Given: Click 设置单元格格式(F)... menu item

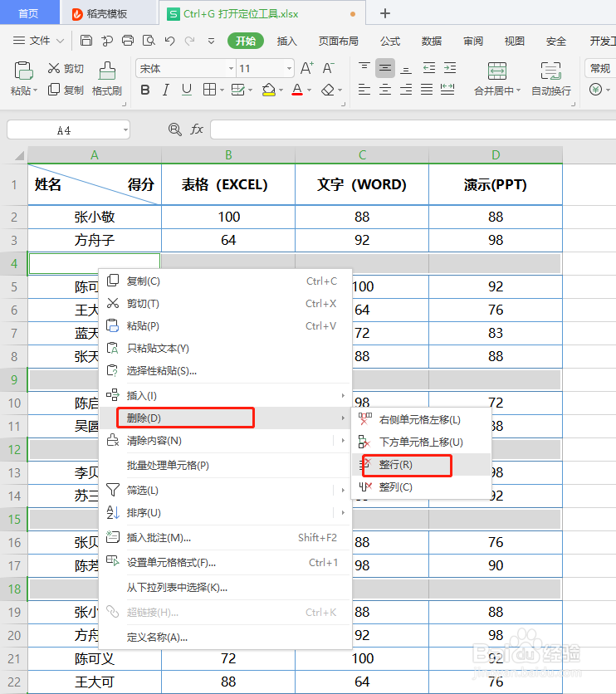Looking at the screenshot, I should (x=226, y=563).
